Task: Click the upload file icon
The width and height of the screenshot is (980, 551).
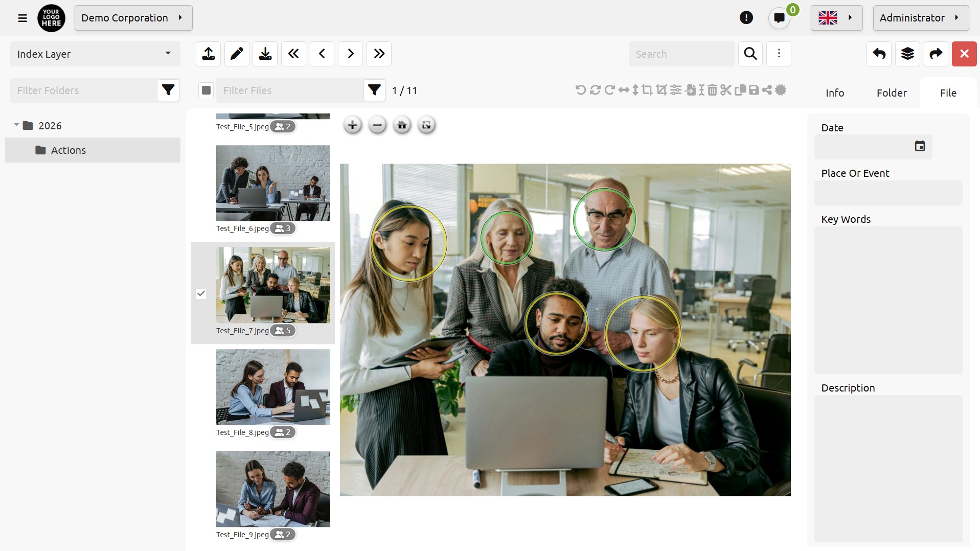Action: click(208, 54)
